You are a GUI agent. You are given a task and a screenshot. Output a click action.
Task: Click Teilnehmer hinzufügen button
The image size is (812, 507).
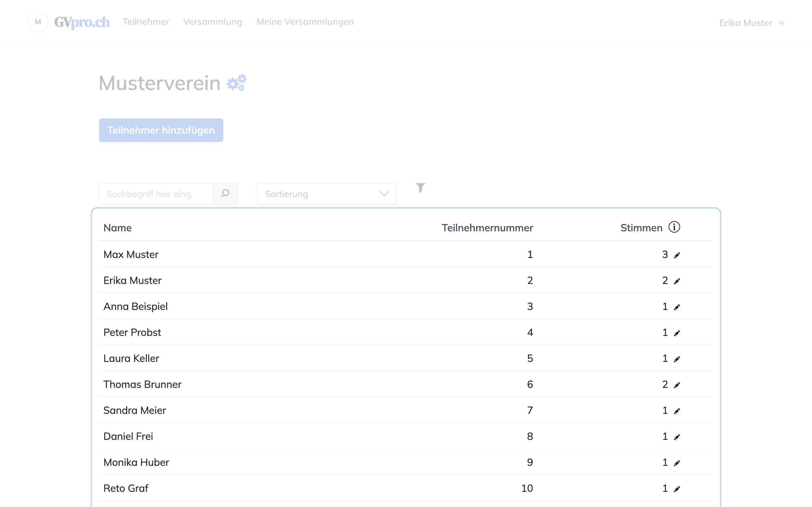161,130
